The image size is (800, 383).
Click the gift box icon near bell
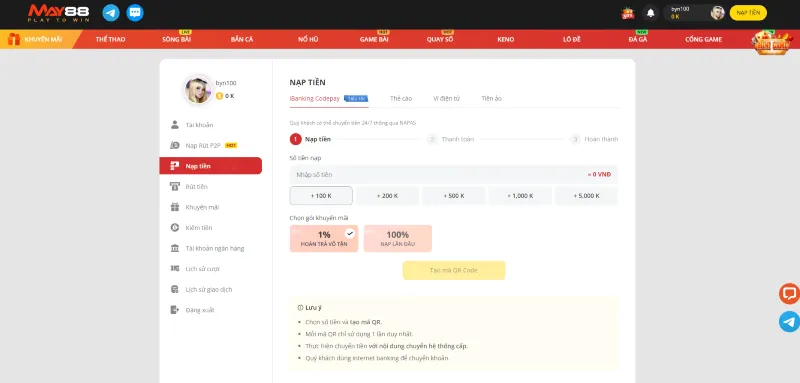point(628,13)
